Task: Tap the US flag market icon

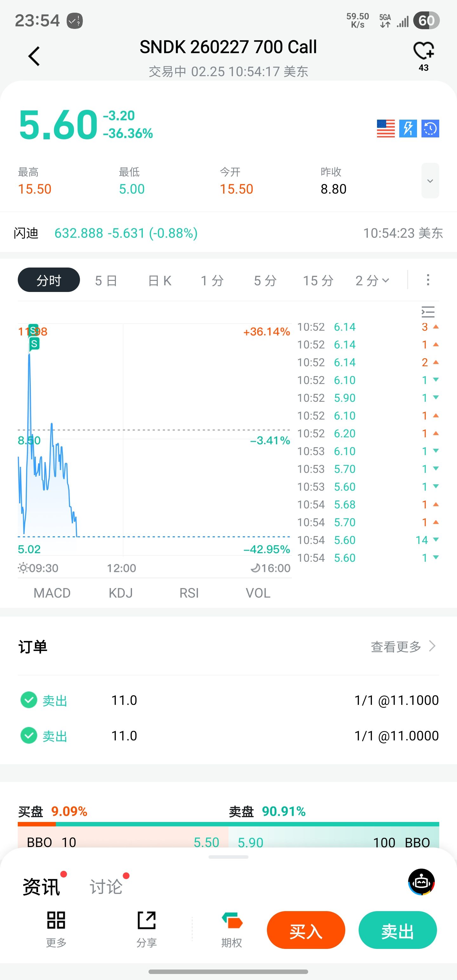Action: (x=386, y=128)
